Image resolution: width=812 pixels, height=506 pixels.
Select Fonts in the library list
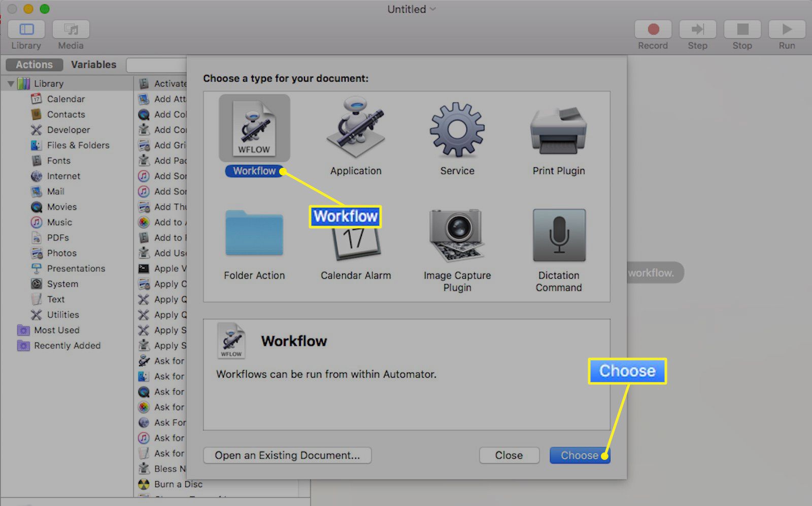click(x=59, y=161)
